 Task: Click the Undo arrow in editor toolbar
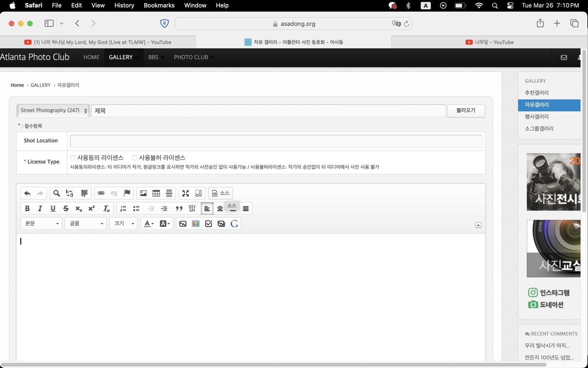(x=27, y=193)
